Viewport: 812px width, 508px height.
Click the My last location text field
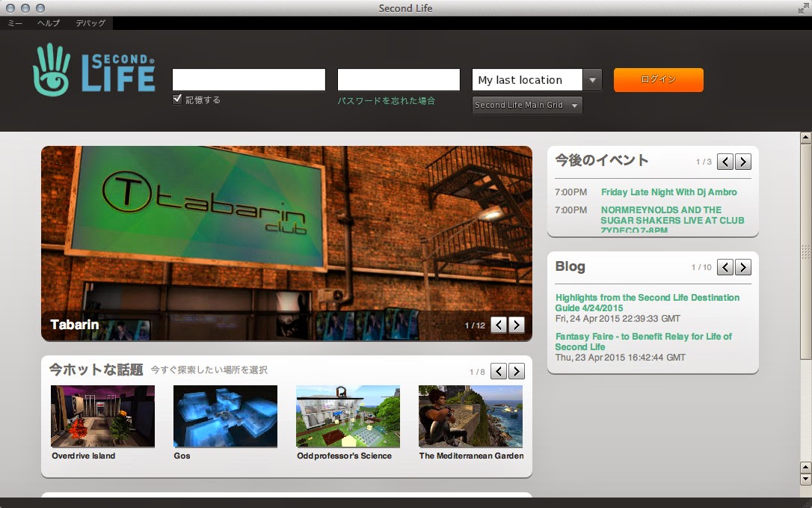527,80
